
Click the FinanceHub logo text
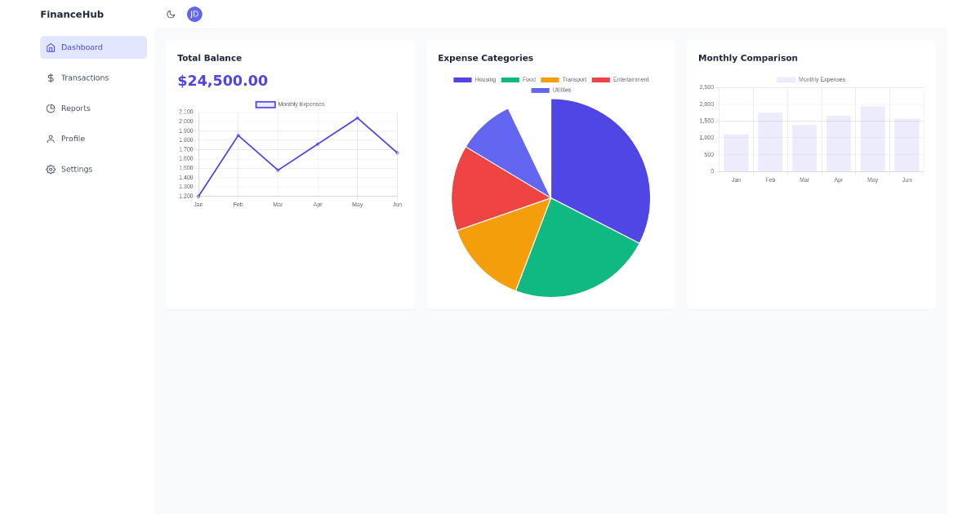(x=72, y=14)
